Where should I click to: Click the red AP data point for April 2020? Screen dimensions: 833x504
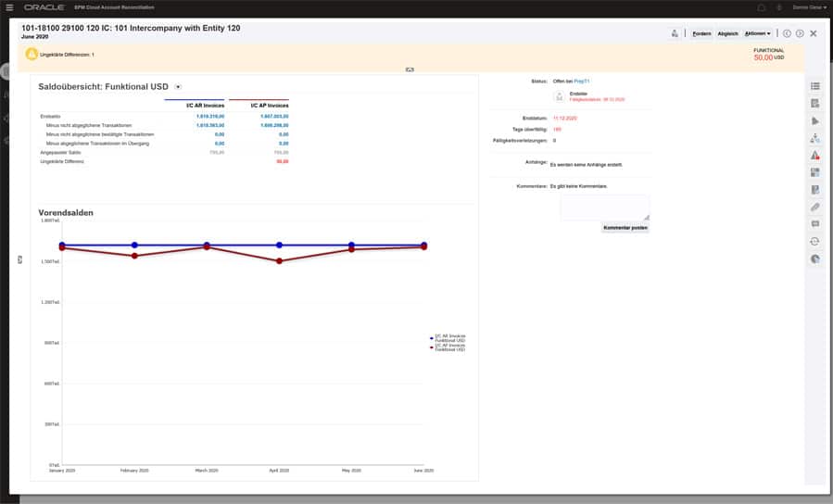(x=279, y=260)
